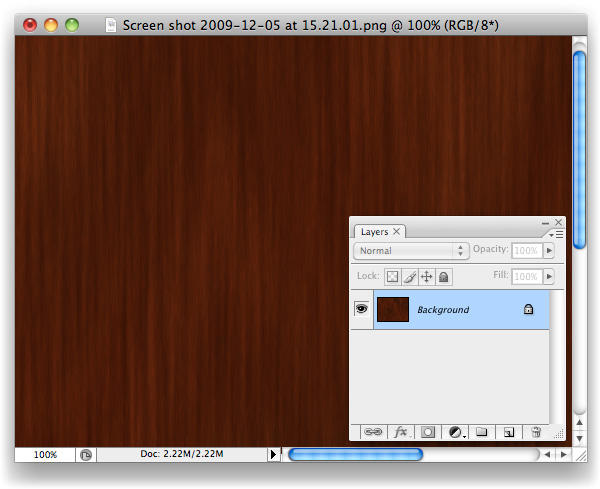Viewport: 600px width, 489px height.
Task: Create new adjustment layer icon
Action: pos(456,432)
